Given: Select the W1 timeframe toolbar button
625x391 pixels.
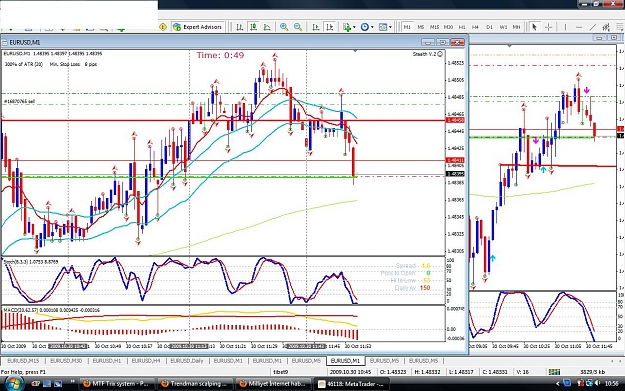Looking at the screenshot, I should [x=503, y=27].
